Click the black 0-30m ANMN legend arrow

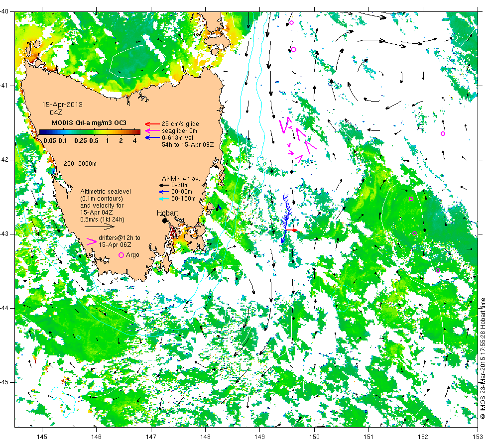coord(164,185)
